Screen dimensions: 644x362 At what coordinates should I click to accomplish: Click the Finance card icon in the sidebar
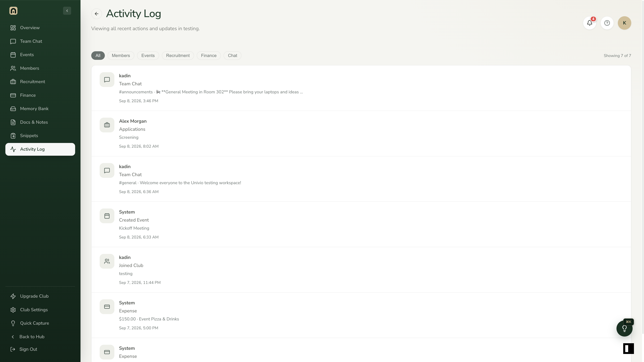pos(13,95)
